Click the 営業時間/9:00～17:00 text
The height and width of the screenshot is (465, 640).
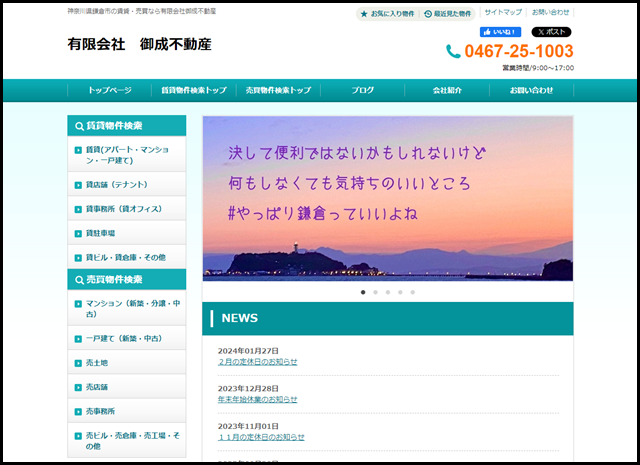click(538, 68)
